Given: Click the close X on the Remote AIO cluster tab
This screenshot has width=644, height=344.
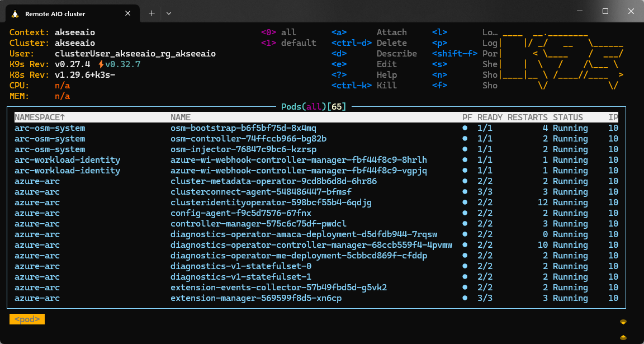Looking at the screenshot, I should tap(127, 13).
